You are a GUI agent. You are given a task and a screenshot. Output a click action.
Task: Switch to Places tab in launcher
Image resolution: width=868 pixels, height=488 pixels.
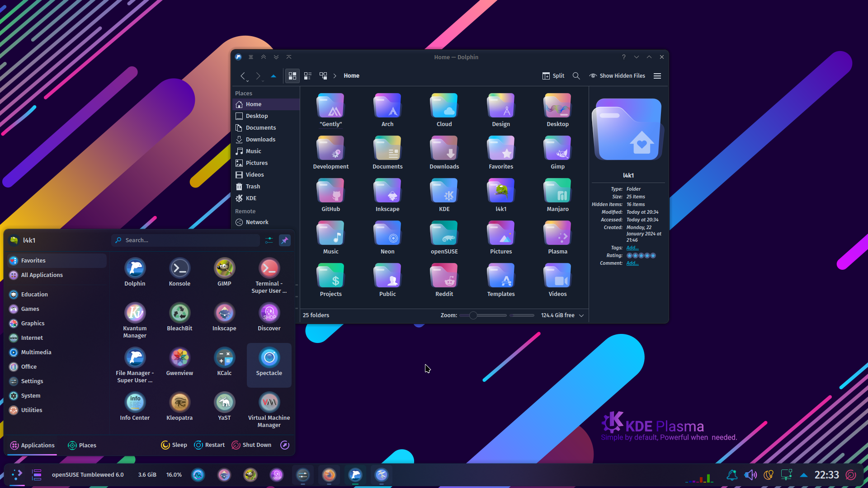click(x=82, y=446)
